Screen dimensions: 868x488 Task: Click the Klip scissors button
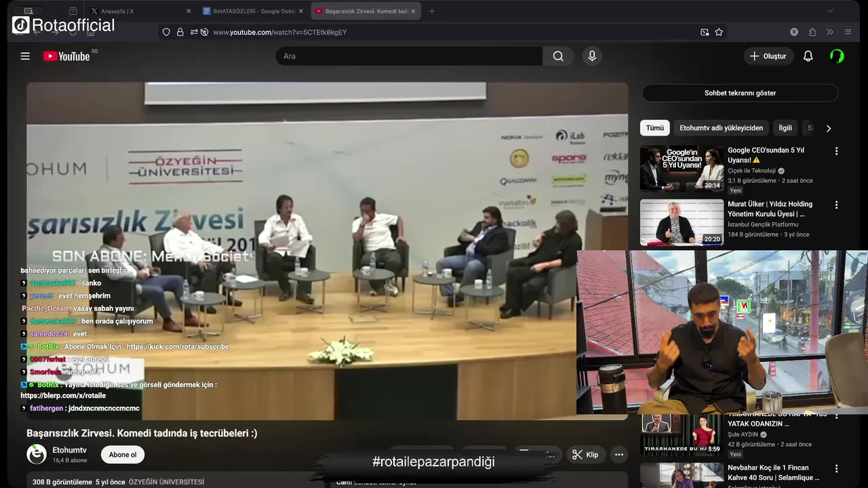pyautogui.click(x=585, y=455)
